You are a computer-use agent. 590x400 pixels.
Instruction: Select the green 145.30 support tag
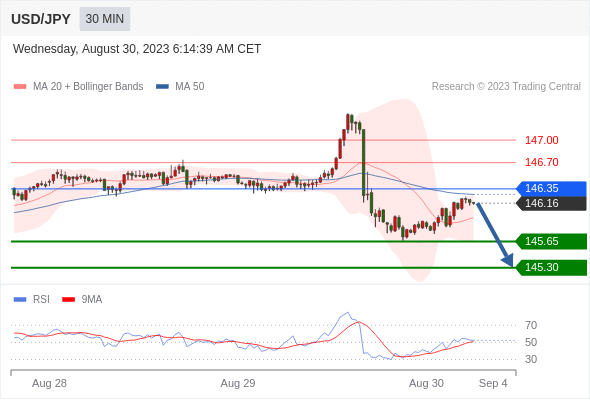tap(551, 268)
